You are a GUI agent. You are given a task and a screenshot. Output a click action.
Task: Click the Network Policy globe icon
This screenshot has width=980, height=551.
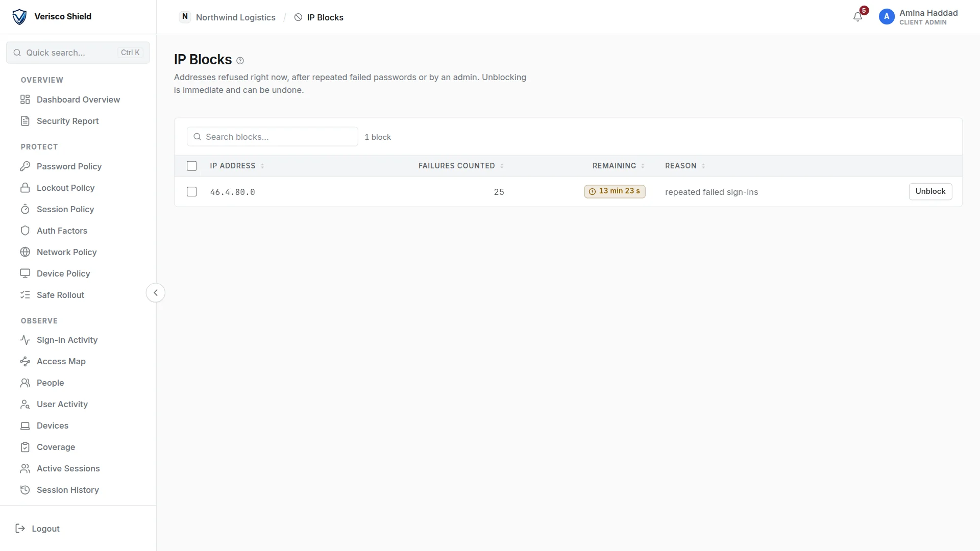tap(25, 252)
